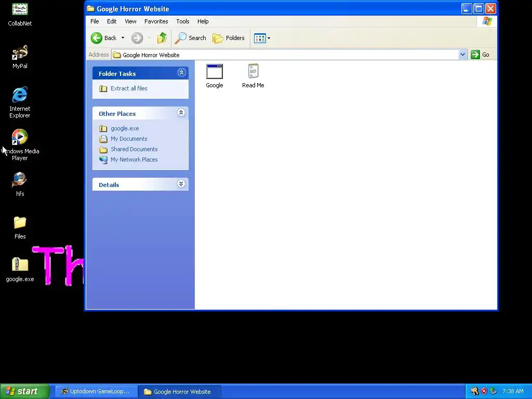This screenshot has height=399, width=532.
Task: Open the Help menu
Action: point(203,21)
